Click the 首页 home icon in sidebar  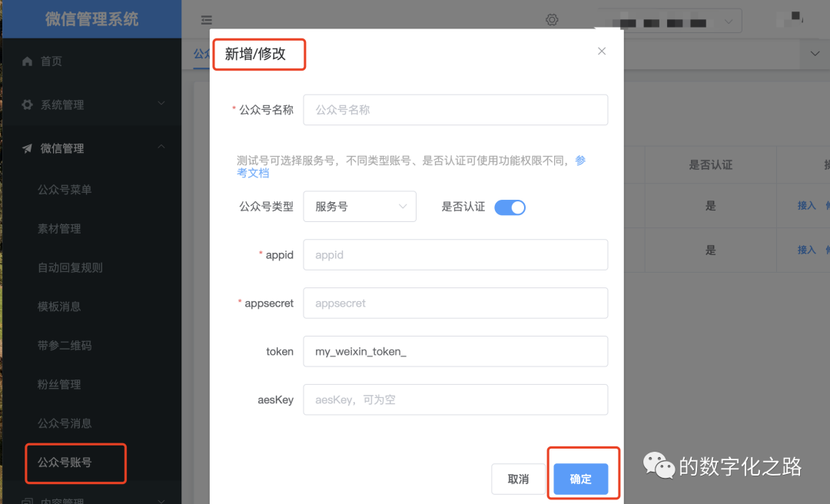click(x=27, y=61)
